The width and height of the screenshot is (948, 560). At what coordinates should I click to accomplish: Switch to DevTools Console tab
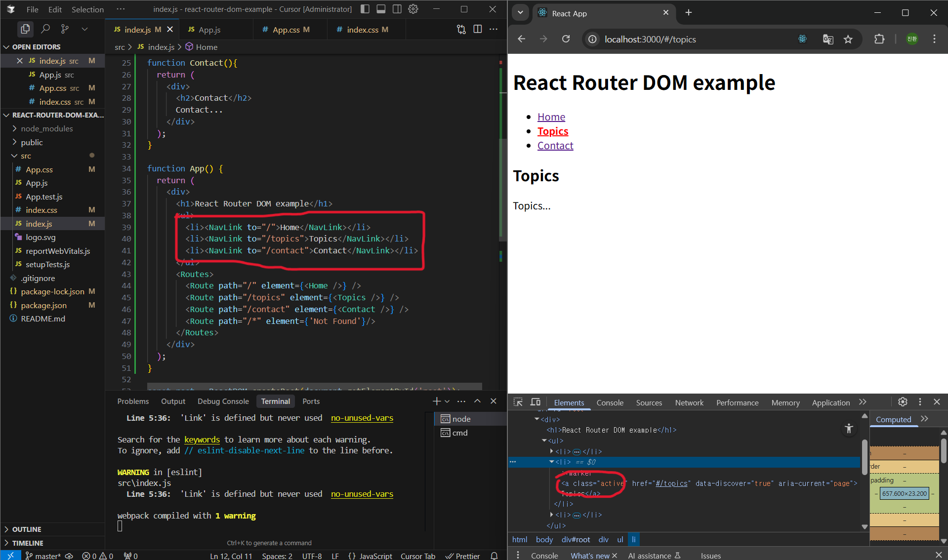click(x=610, y=402)
